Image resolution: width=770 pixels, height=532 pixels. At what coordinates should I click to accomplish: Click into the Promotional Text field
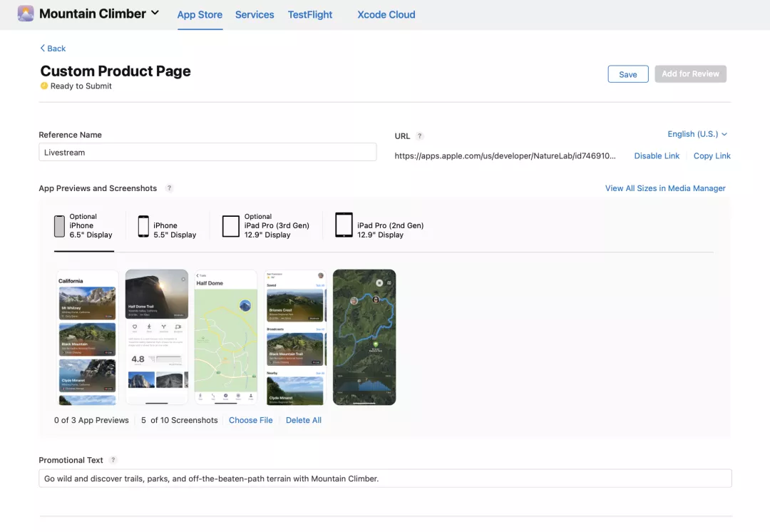[385, 479]
